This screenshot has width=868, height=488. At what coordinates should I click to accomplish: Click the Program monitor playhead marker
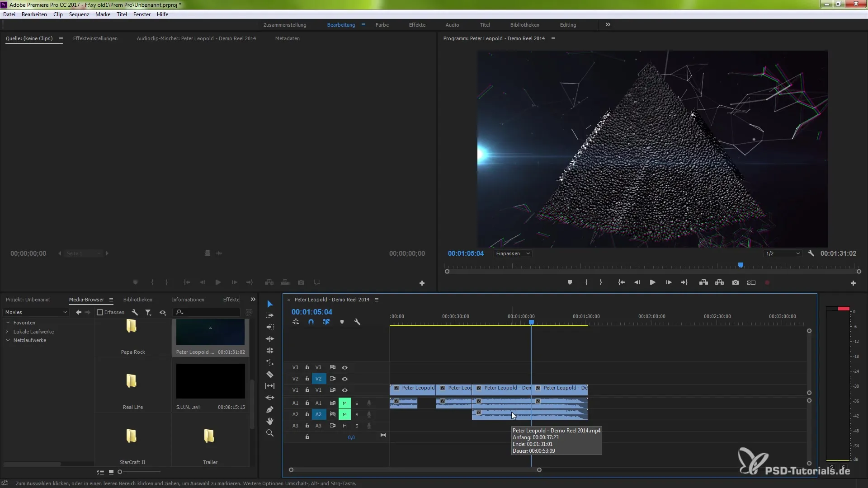coord(741,265)
